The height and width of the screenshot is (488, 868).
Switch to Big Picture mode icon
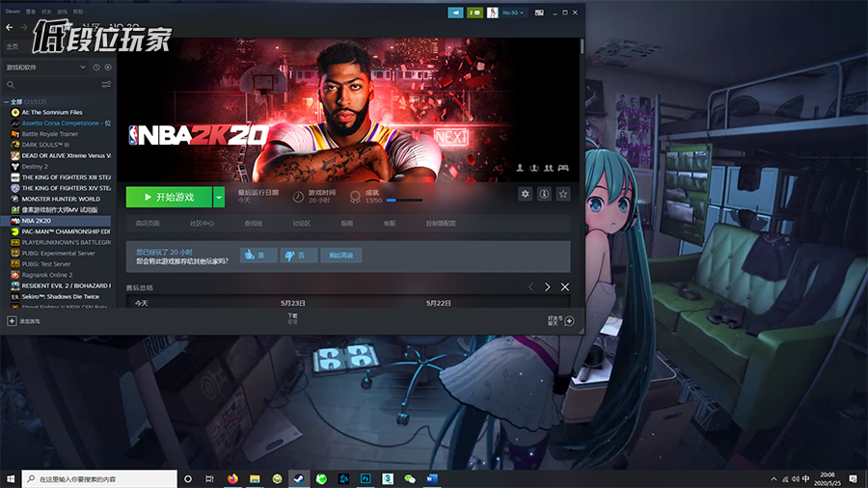pyautogui.click(x=539, y=13)
